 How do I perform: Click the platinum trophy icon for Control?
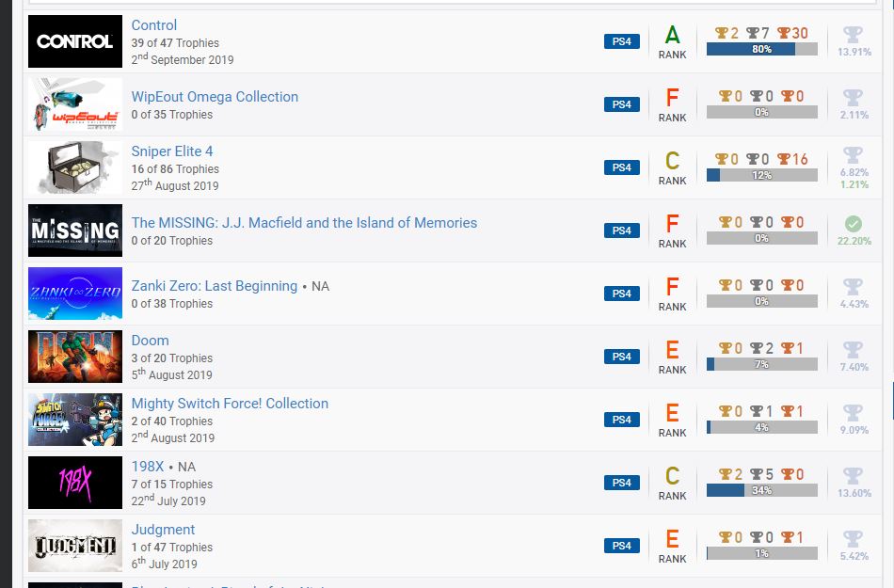coord(853,35)
